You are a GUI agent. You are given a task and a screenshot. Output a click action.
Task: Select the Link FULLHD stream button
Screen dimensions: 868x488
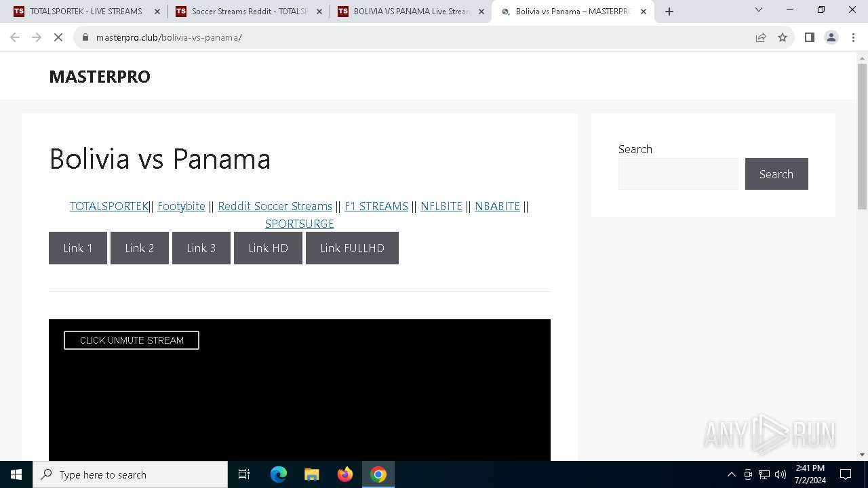(x=352, y=248)
